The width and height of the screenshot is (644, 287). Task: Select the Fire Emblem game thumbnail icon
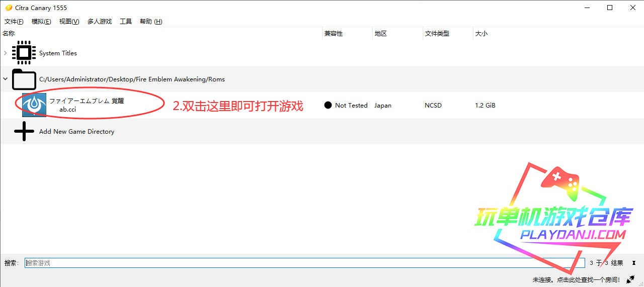[x=34, y=105]
